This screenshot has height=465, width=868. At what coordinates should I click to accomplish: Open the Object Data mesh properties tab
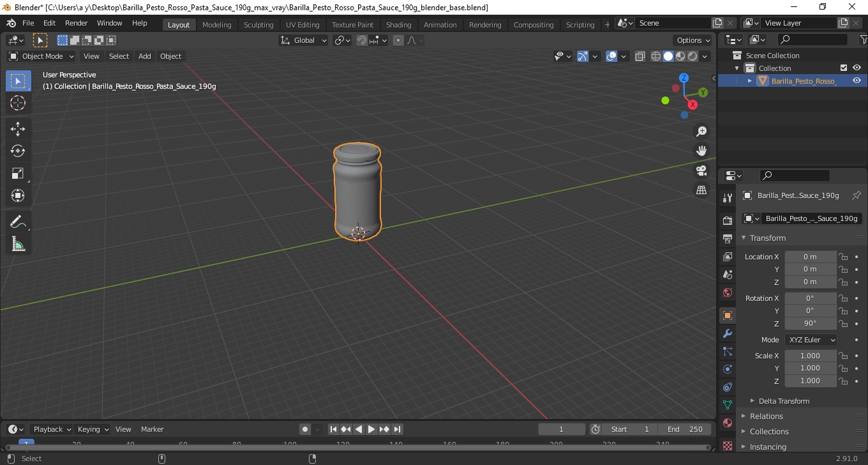pos(727,405)
